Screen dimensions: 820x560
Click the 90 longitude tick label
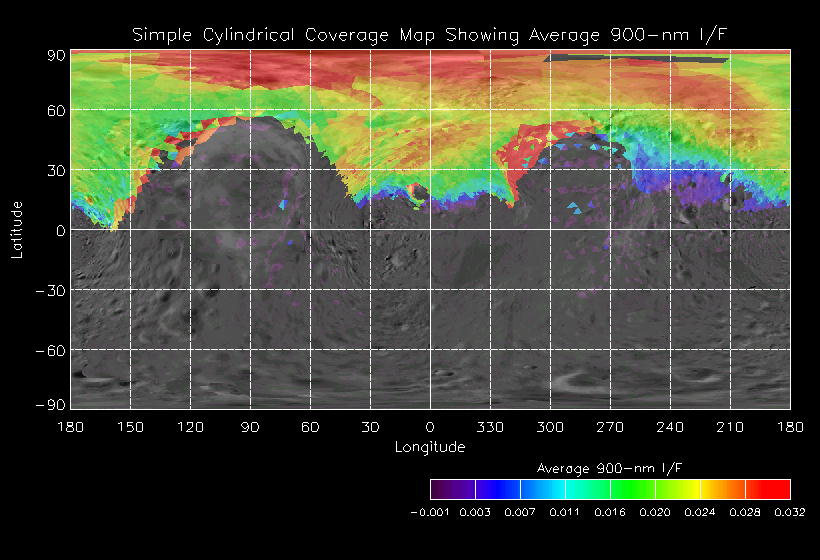coord(250,427)
